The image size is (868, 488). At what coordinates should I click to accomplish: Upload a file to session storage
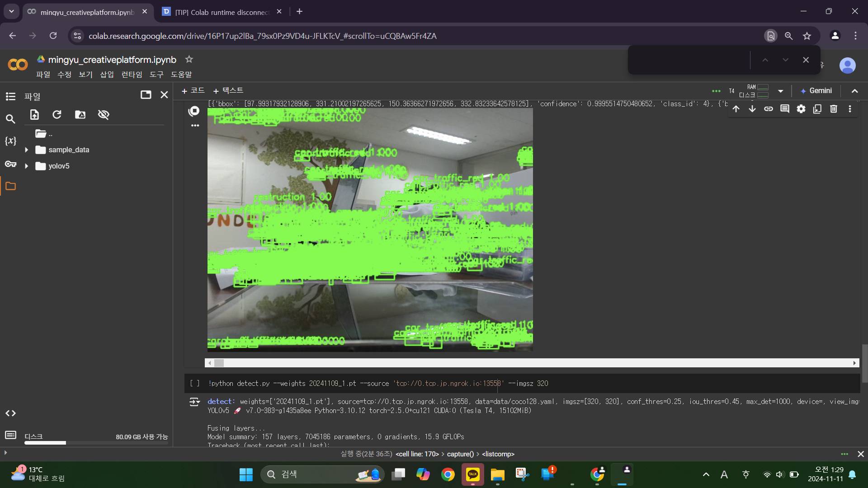coord(34,115)
